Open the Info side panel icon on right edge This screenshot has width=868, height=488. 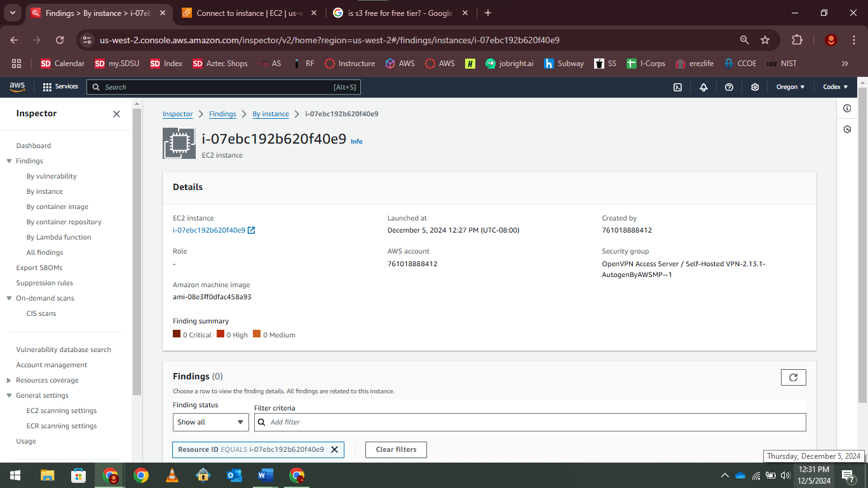(x=846, y=109)
